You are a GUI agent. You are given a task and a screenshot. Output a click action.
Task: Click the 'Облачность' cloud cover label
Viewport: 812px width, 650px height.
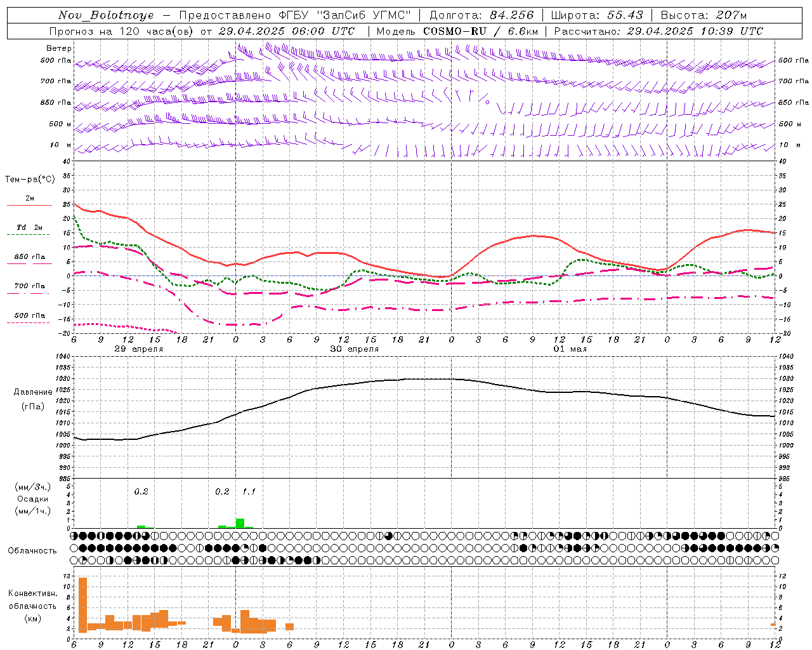tap(32, 550)
